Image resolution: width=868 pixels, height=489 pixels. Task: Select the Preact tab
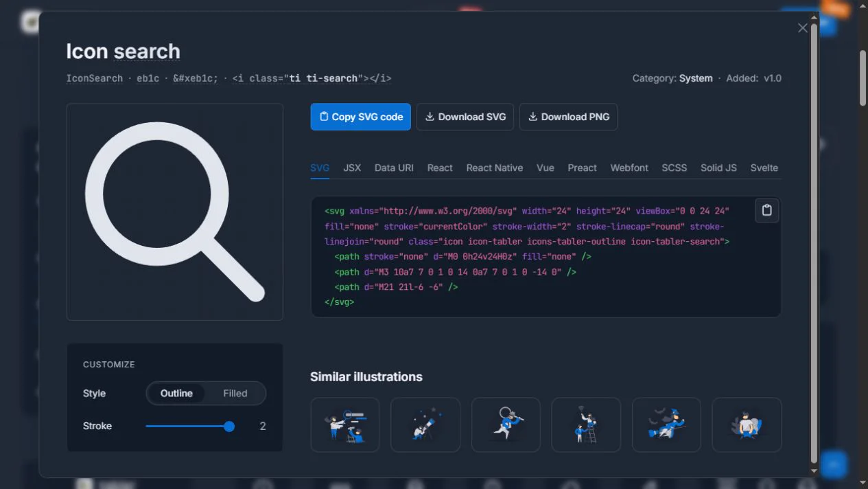[582, 168]
